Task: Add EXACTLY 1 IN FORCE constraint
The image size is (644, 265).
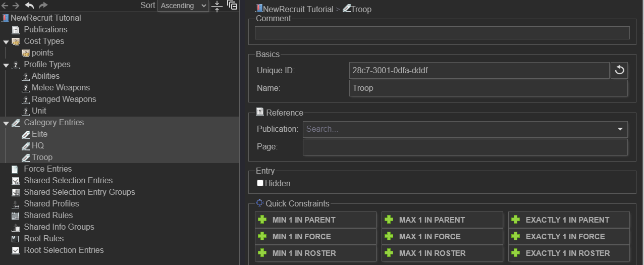Action: [x=569, y=237]
